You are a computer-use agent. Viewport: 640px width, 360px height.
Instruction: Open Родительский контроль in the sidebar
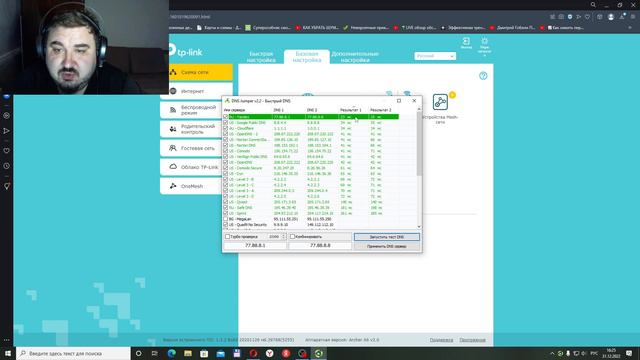click(x=192, y=129)
